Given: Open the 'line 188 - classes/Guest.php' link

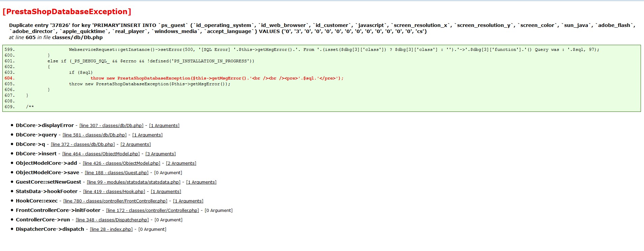Looking at the screenshot, I should [x=117, y=172].
